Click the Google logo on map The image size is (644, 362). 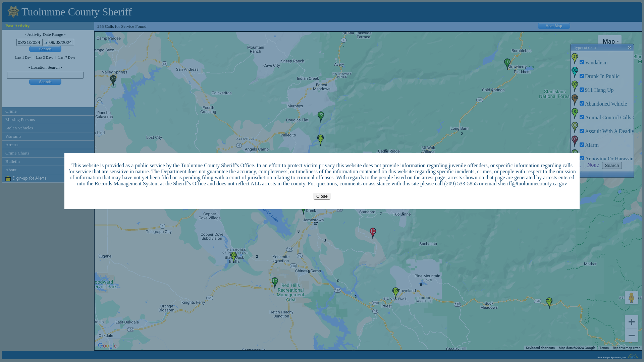[107, 346]
